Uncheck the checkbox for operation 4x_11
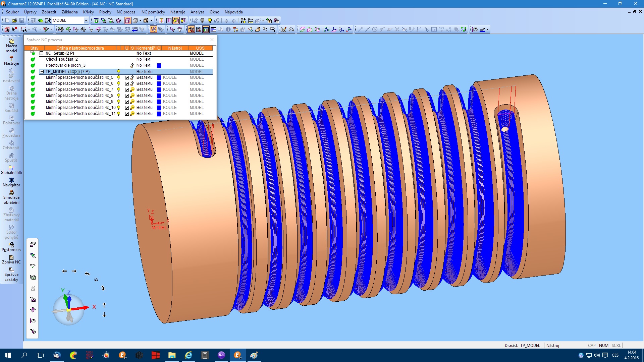 (127, 114)
